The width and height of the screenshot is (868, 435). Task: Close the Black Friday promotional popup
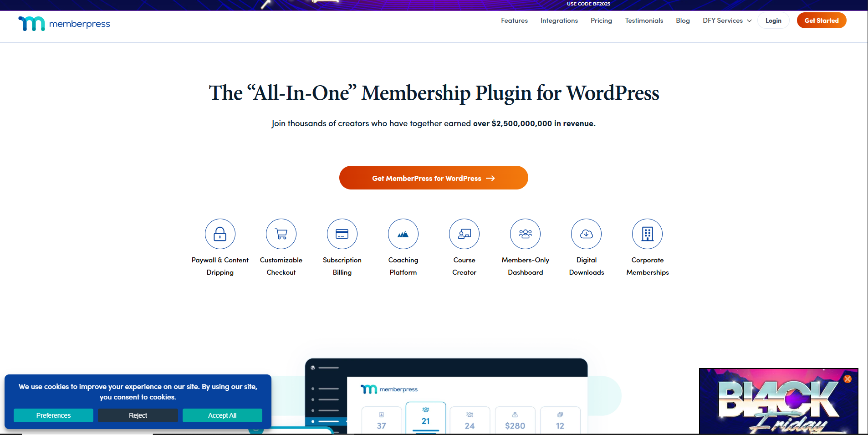click(x=847, y=379)
